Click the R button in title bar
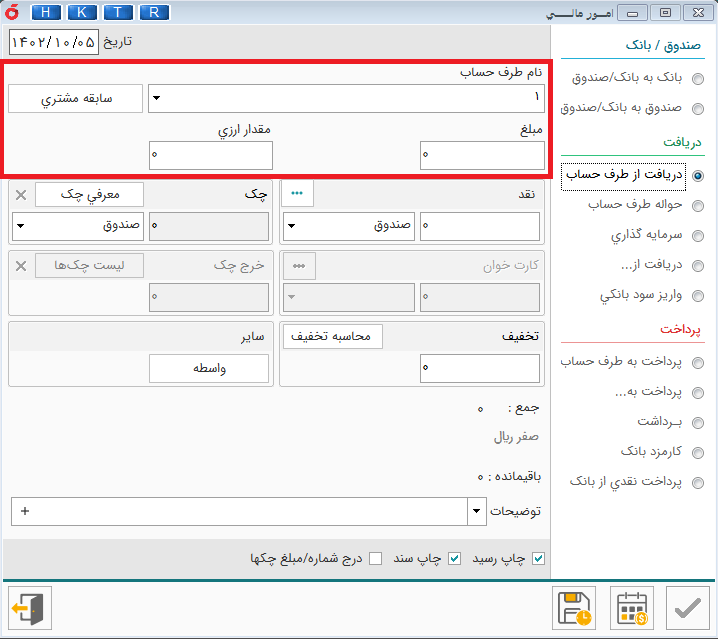The image size is (718, 639). pos(153,12)
